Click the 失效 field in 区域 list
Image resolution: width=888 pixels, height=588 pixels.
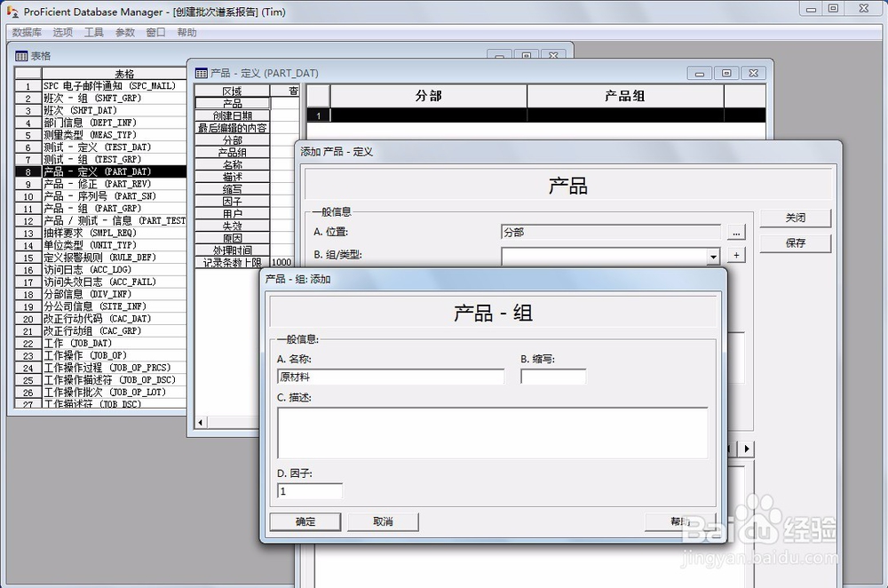coord(232,226)
